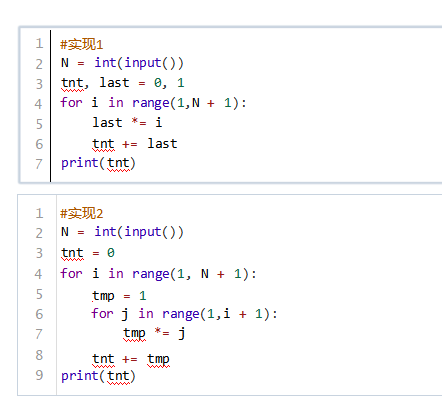
Task: Click the 'tnt += tmp' code line
Action: [131, 359]
